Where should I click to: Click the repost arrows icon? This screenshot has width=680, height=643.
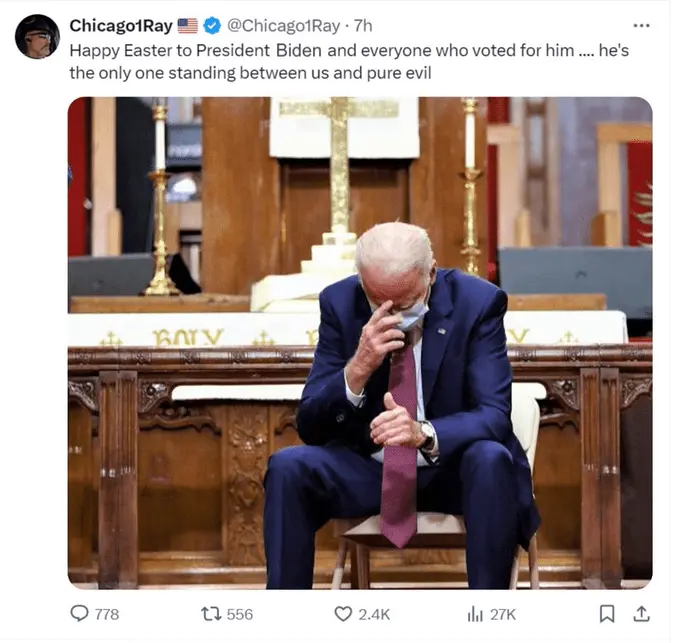click(x=211, y=614)
